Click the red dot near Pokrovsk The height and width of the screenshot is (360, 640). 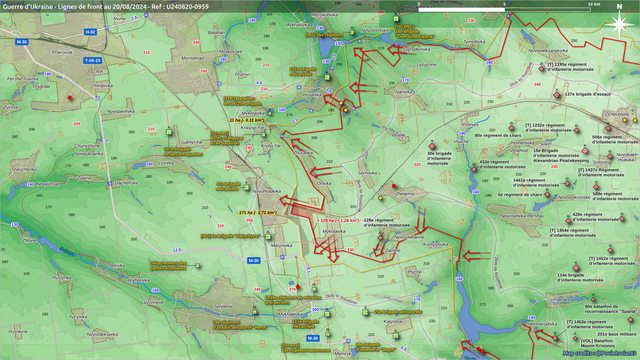pyautogui.click(x=70, y=98)
